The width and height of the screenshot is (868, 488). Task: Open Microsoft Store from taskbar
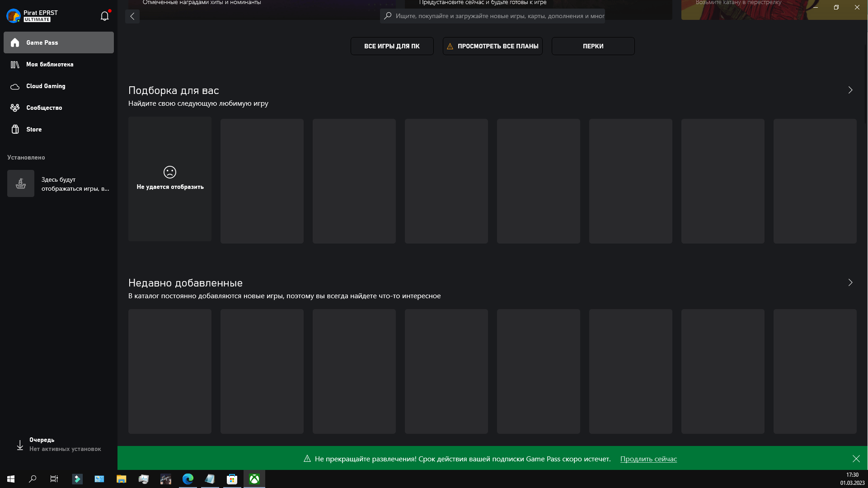click(x=232, y=479)
